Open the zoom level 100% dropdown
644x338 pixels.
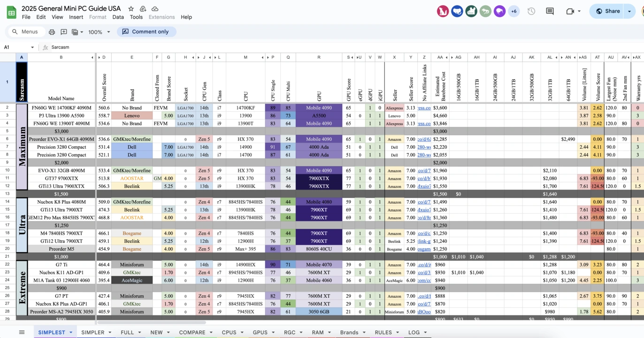pyautogui.click(x=99, y=32)
